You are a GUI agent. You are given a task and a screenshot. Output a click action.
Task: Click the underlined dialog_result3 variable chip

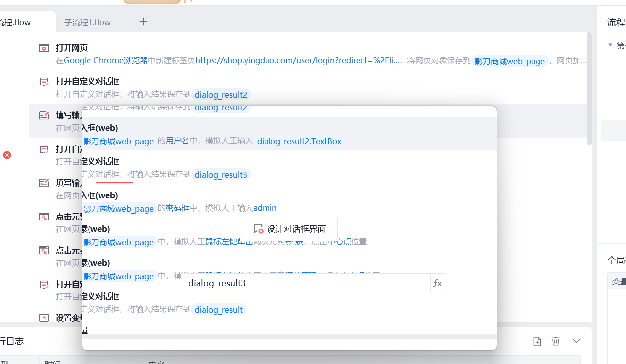[x=221, y=175]
